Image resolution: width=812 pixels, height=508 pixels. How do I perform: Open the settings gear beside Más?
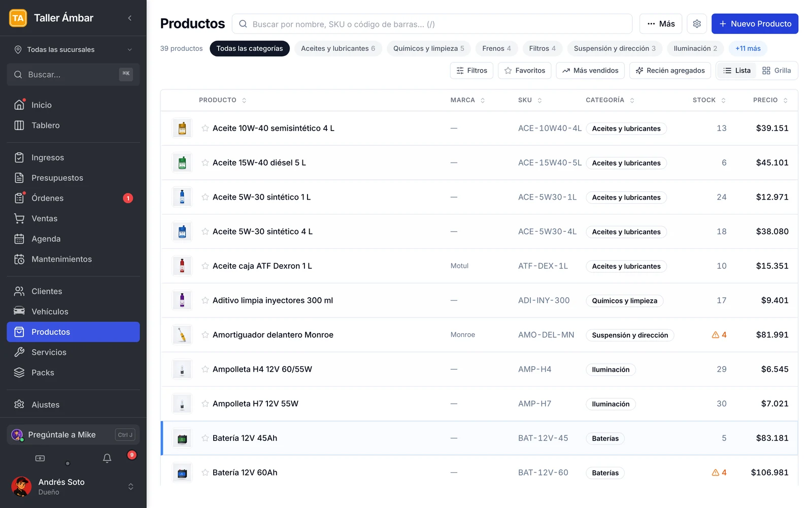point(697,24)
